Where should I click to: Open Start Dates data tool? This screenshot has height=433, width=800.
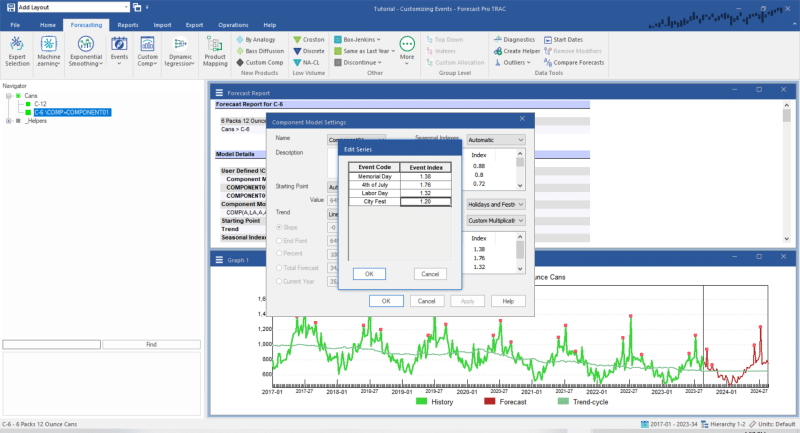[x=563, y=39]
